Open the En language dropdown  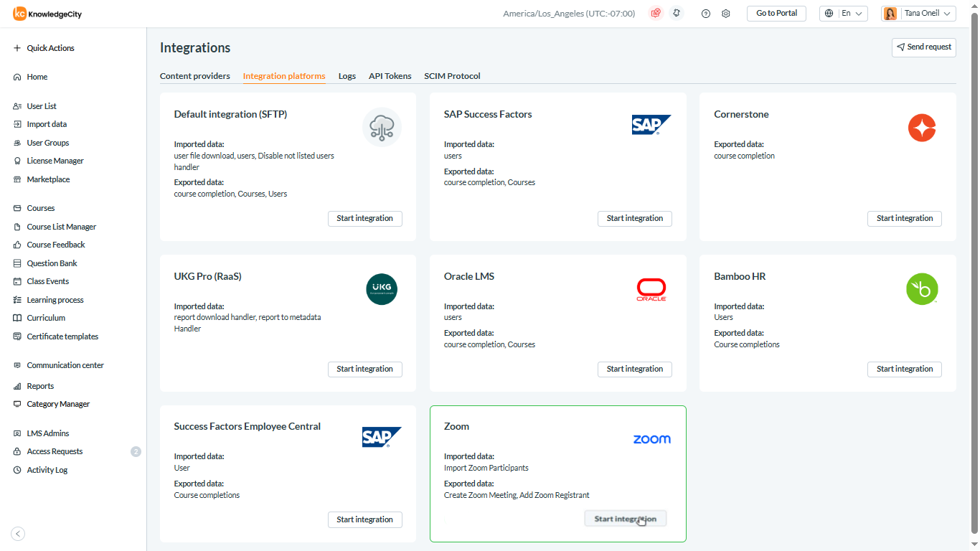[x=844, y=14]
